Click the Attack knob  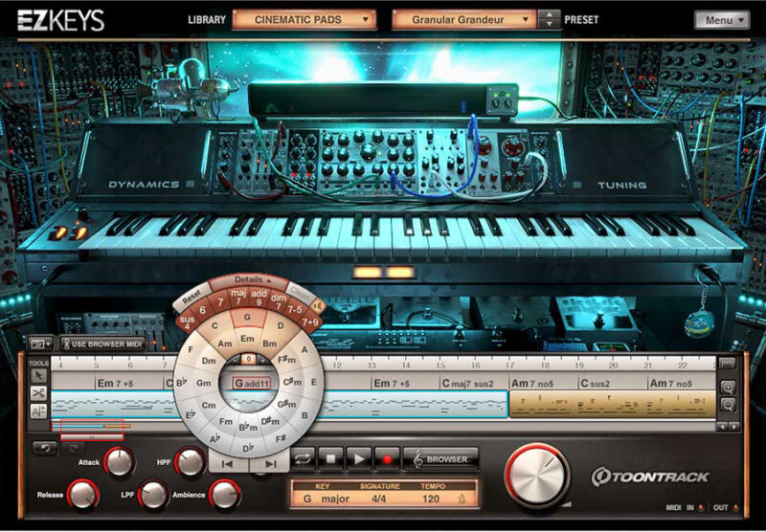(119, 461)
